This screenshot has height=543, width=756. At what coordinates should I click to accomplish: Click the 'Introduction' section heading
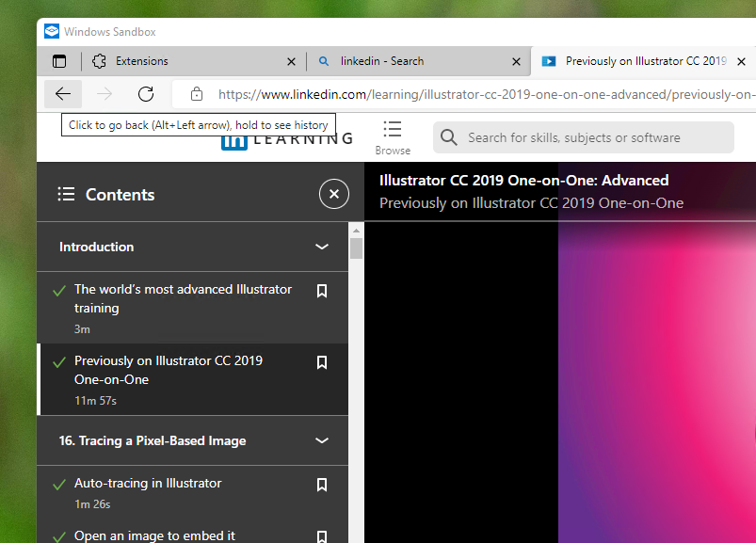[x=96, y=247]
